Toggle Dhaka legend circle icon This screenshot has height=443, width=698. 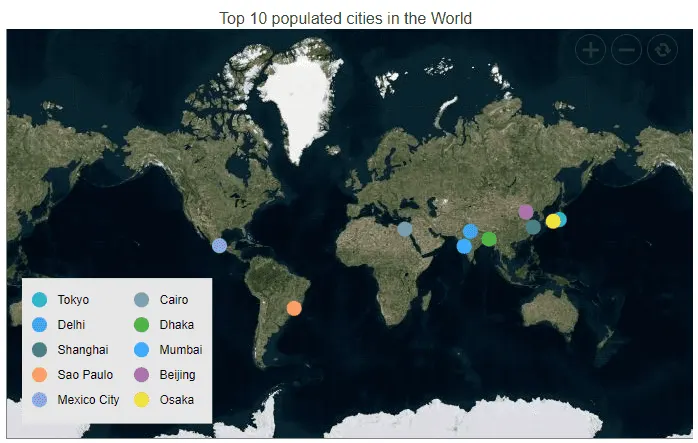pos(142,325)
